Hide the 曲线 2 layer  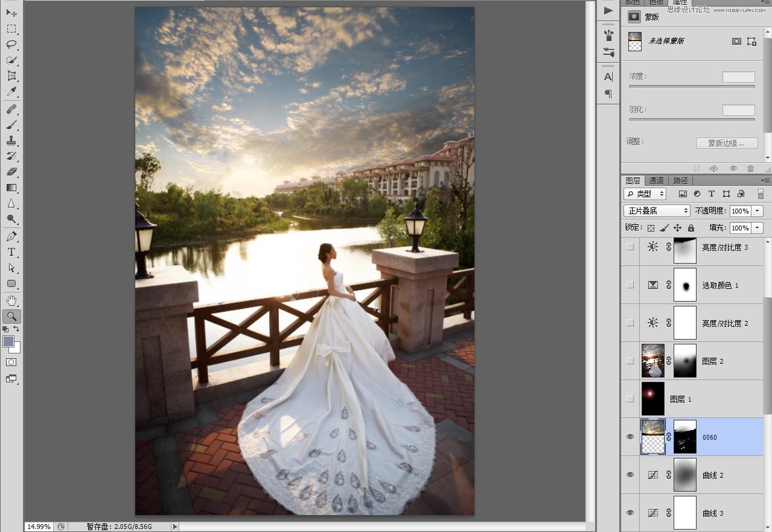pyautogui.click(x=630, y=475)
